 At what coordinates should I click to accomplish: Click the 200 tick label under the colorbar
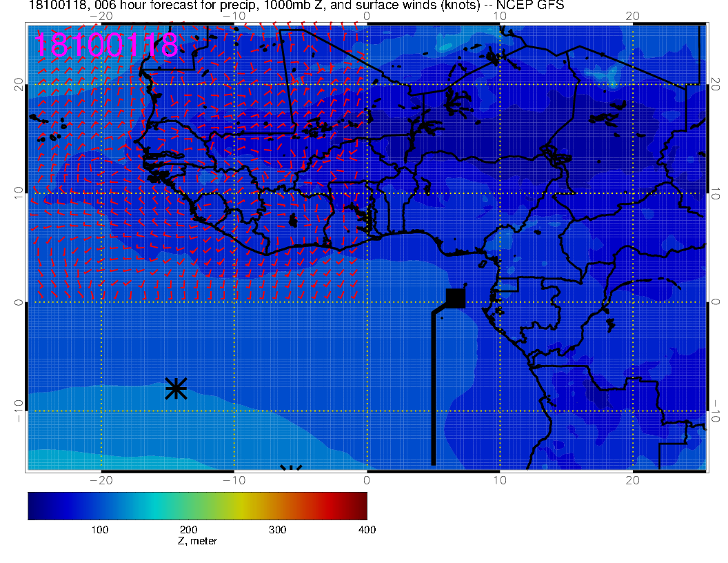click(188, 529)
